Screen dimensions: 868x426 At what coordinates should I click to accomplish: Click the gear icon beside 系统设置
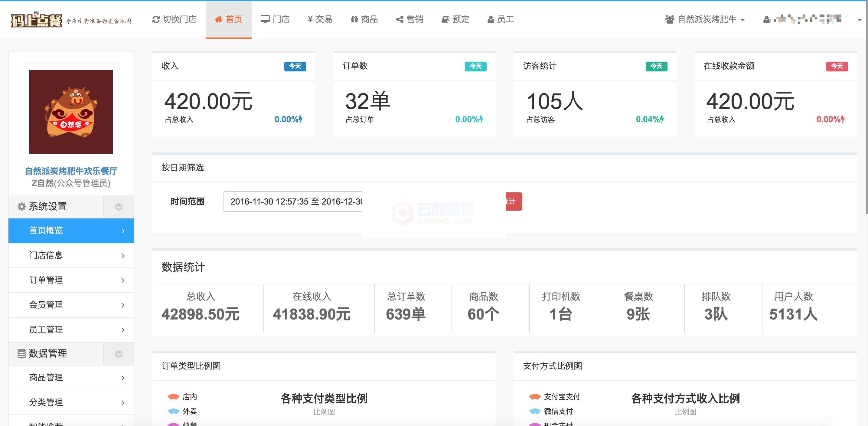coord(21,207)
